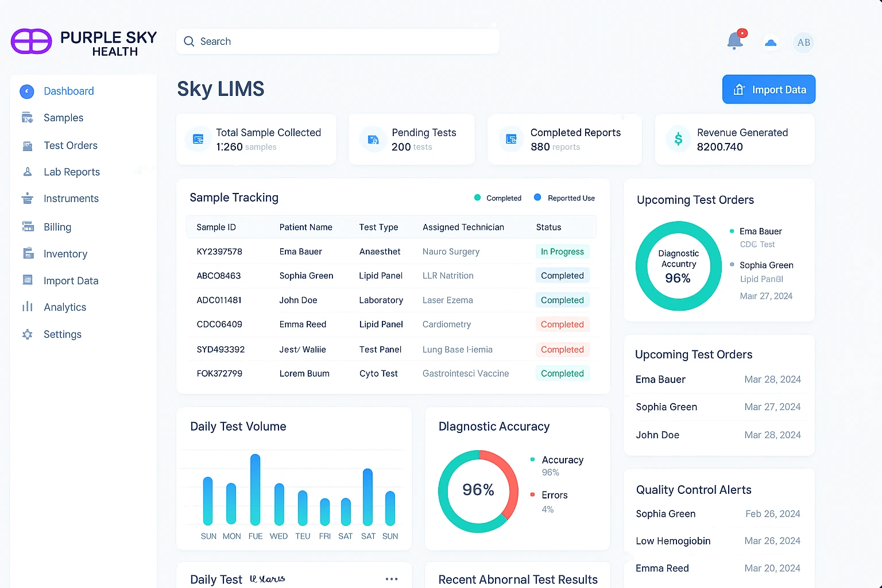
Task: Click the notification bell icon
Action: [x=735, y=41]
